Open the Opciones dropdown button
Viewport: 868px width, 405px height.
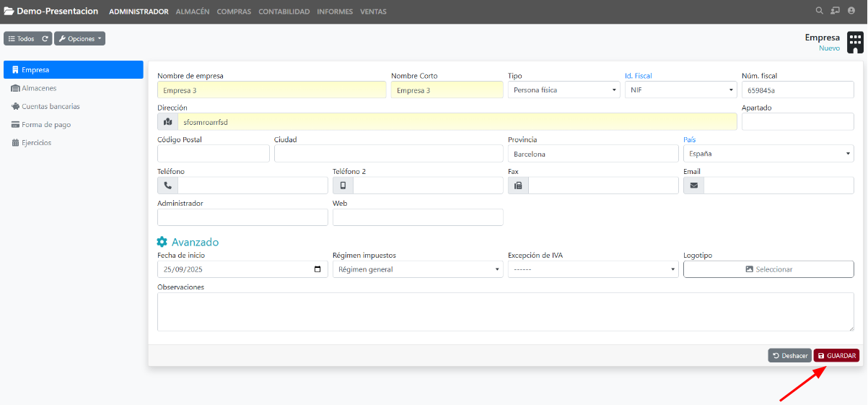point(79,39)
